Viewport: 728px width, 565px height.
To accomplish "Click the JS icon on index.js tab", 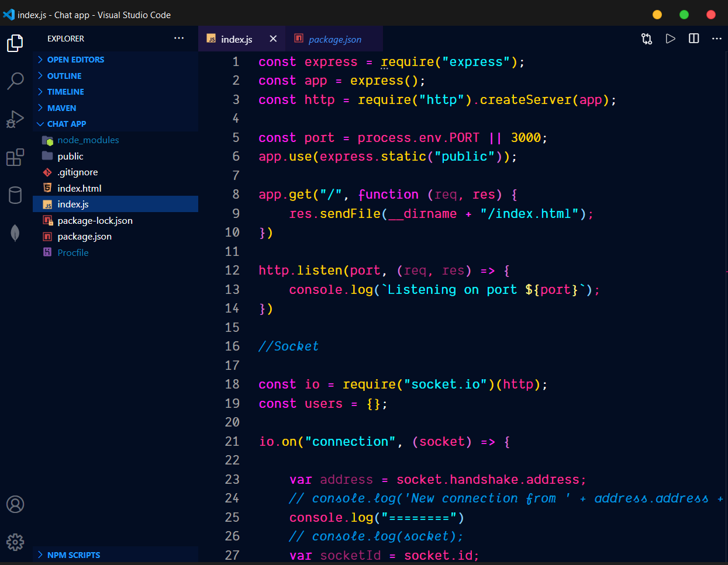I will [x=211, y=39].
